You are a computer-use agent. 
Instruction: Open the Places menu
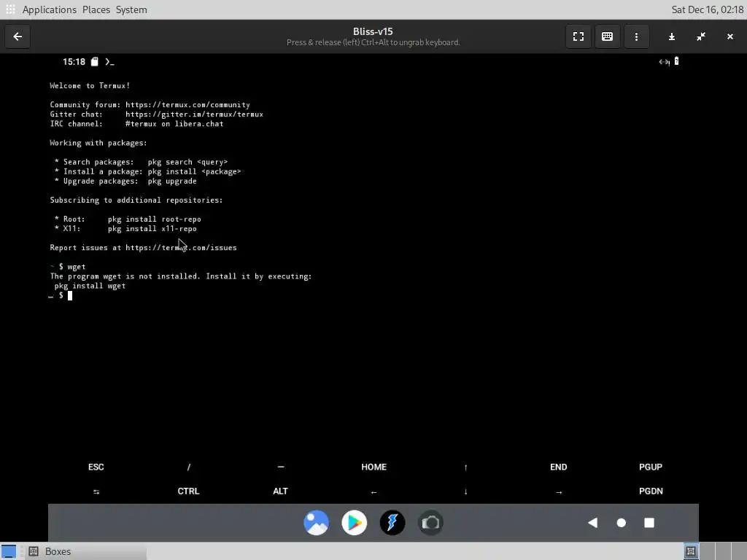point(96,9)
